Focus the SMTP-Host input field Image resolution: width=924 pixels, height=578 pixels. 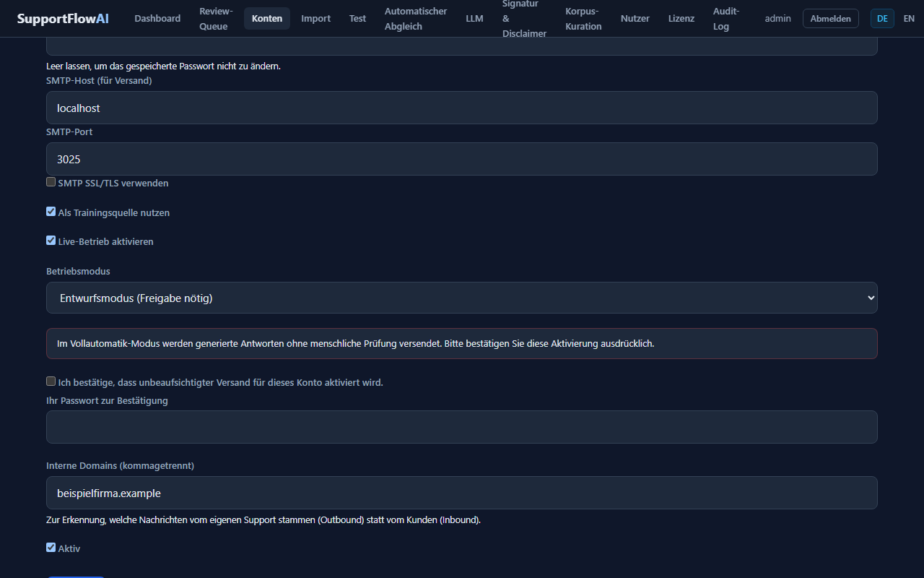click(462, 108)
